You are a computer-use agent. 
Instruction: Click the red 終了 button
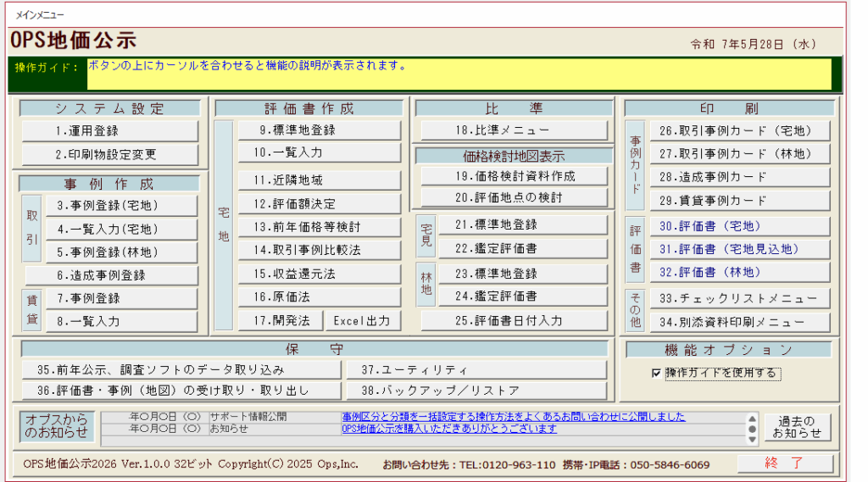coord(784,463)
